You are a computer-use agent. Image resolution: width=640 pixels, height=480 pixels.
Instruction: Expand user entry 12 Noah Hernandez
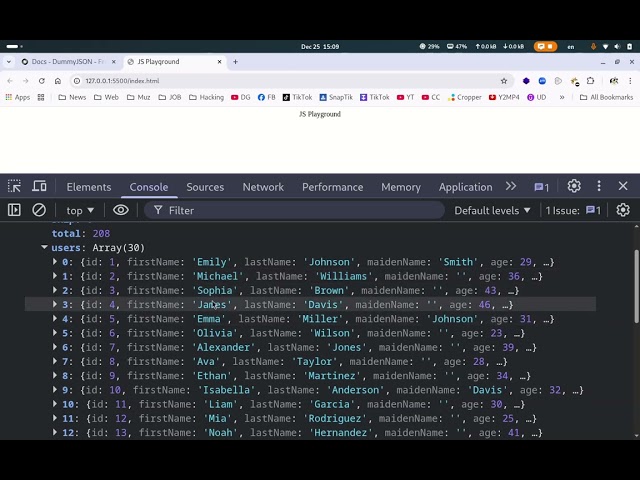[x=55, y=433]
